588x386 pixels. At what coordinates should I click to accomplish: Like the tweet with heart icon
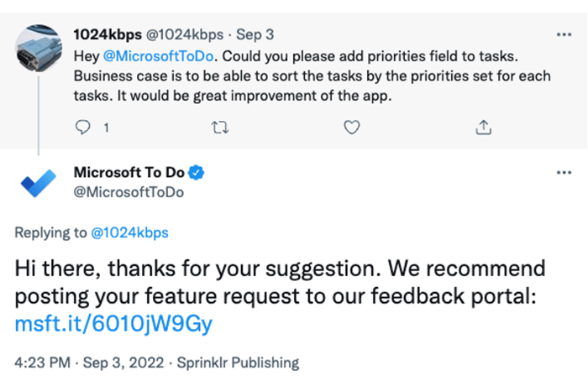[352, 128]
